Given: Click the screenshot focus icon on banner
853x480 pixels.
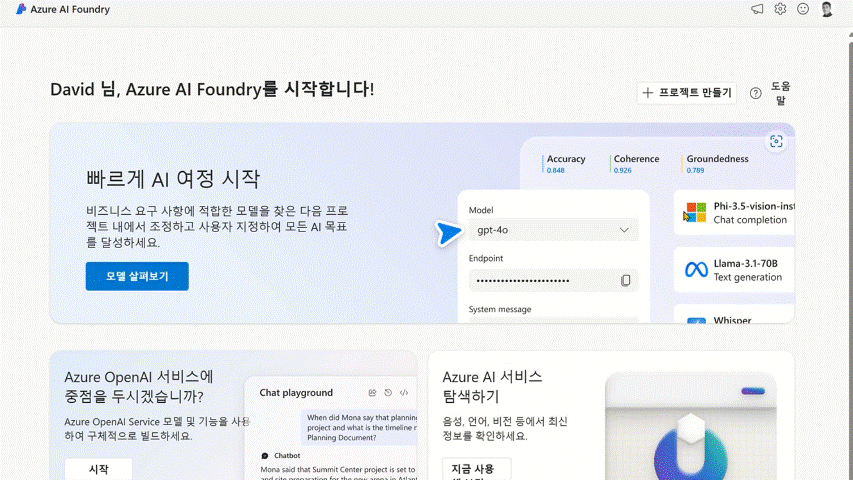Looking at the screenshot, I should (776, 141).
